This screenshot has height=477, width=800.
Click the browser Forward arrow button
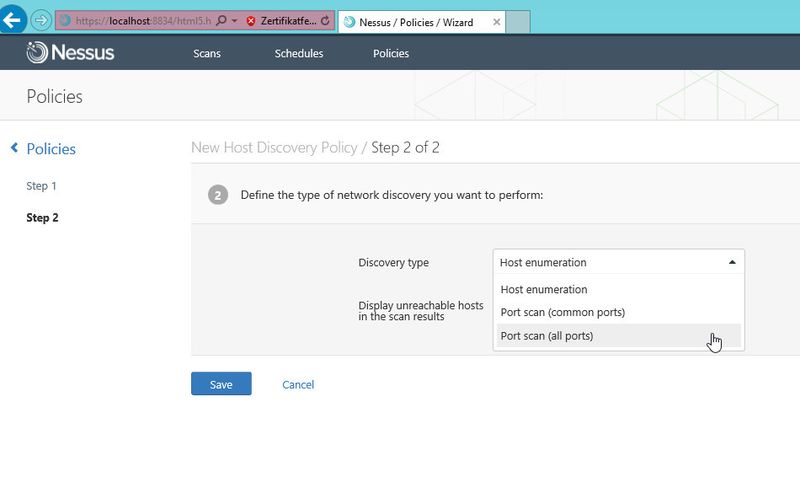(x=41, y=20)
